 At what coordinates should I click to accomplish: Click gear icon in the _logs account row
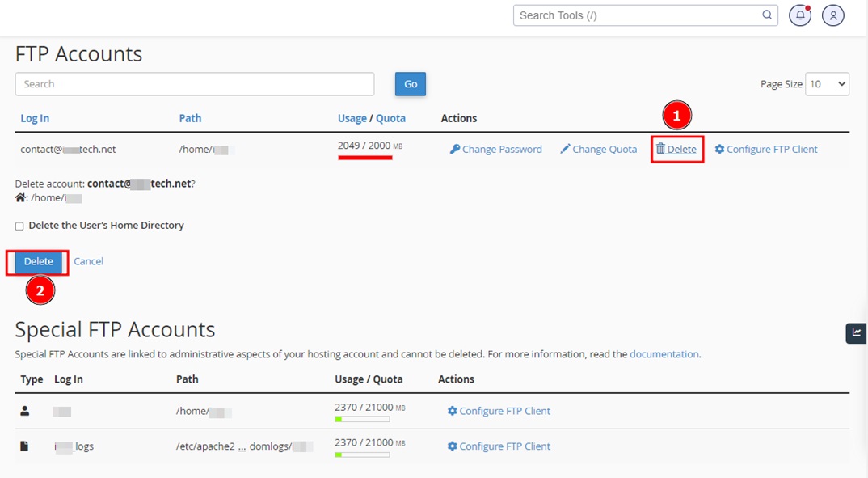[x=453, y=446]
